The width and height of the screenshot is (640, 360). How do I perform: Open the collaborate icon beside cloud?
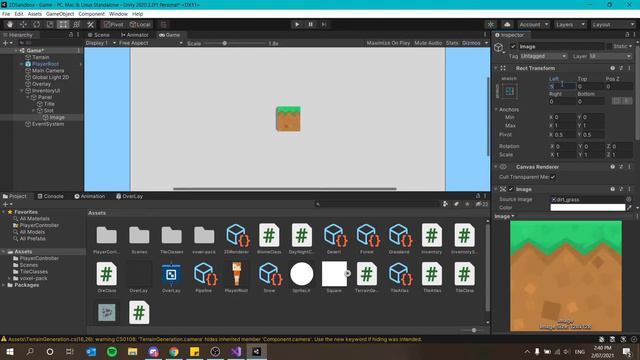point(491,24)
